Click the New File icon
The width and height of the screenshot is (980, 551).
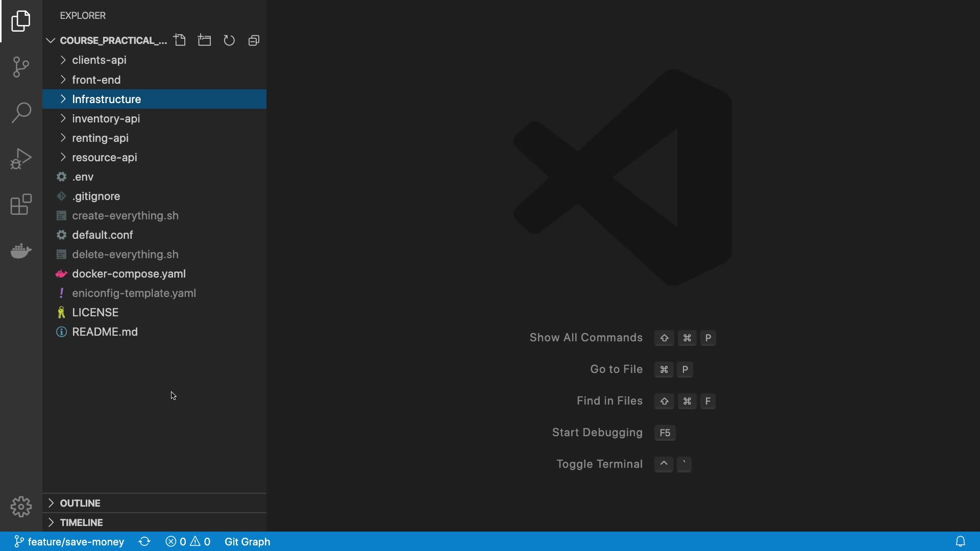[x=180, y=40]
